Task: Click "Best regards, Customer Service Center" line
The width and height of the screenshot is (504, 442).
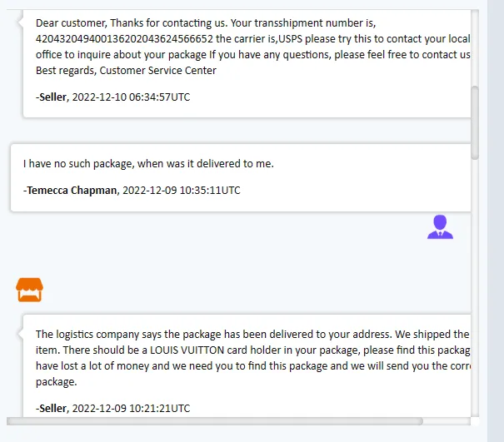Action: click(126, 71)
